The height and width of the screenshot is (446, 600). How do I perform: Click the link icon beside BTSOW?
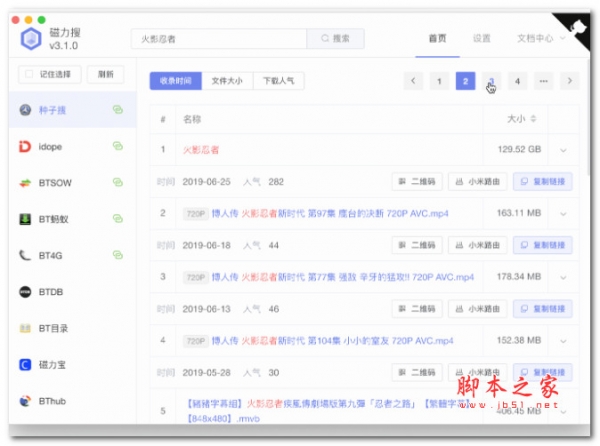click(x=118, y=182)
